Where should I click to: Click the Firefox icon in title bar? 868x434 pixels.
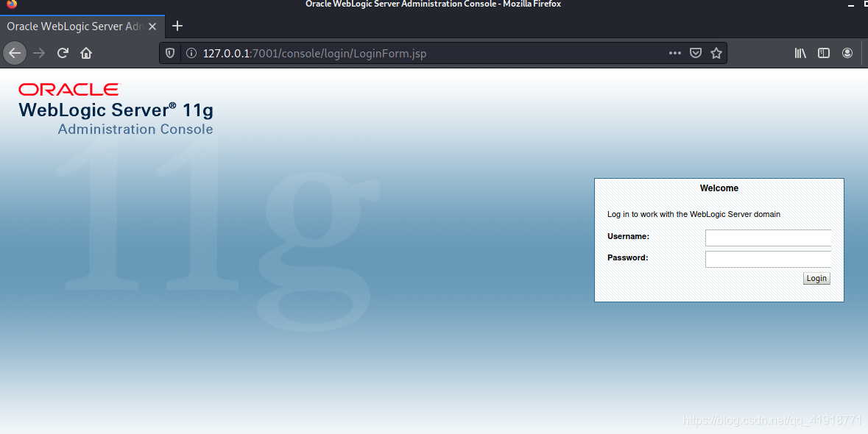pos(12,4)
